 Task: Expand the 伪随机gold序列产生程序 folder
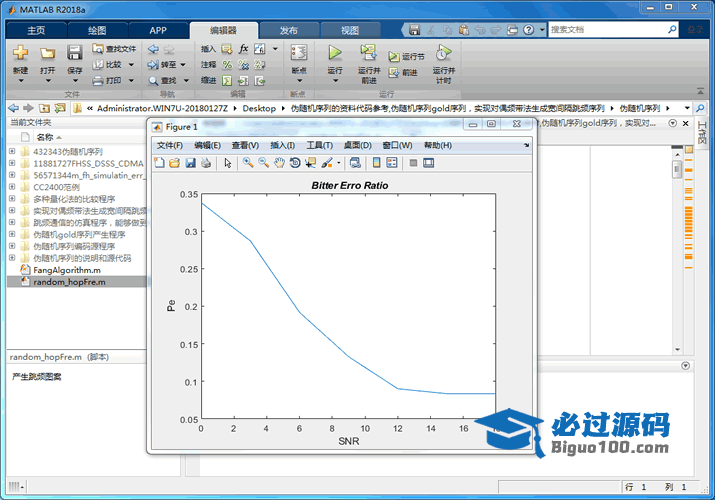click(x=12, y=234)
